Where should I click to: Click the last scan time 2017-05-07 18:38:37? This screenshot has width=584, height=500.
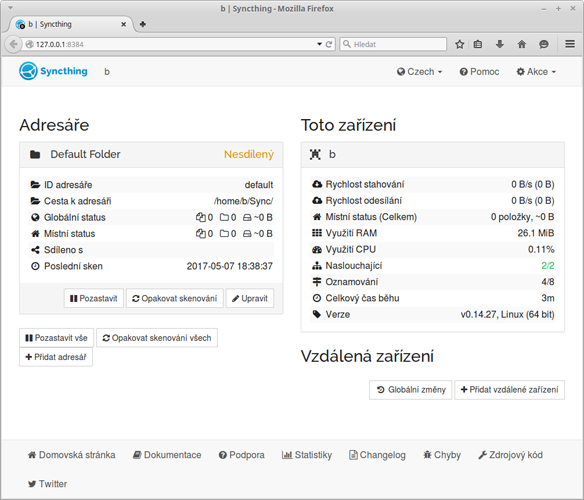coord(229,266)
